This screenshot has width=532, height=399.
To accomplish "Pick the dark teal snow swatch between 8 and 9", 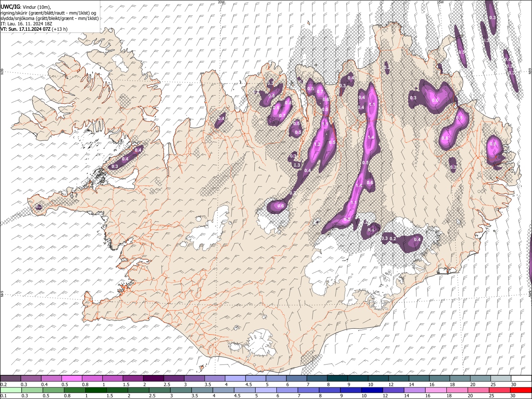I will coord(337,379).
